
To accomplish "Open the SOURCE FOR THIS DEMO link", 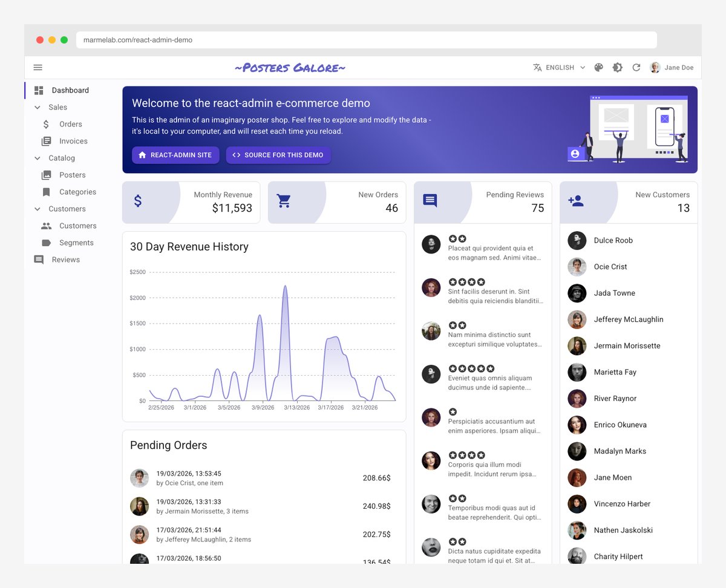I will [x=278, y=155].
